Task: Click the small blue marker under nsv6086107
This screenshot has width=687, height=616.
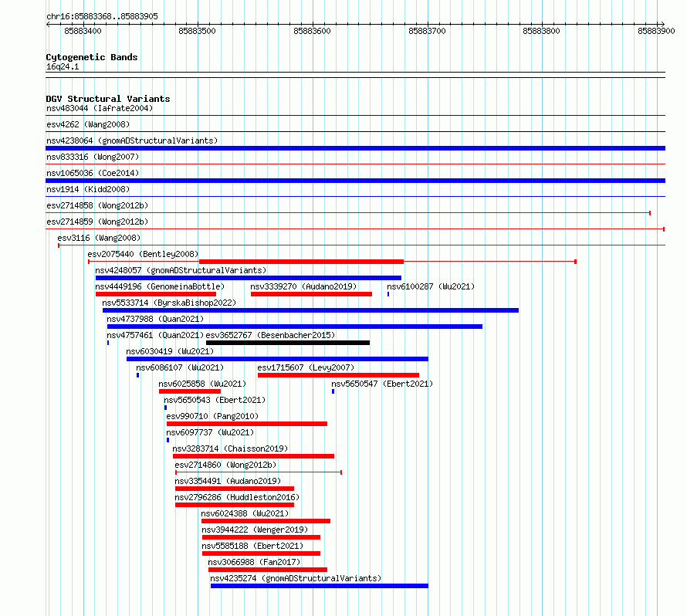Action: [x=138, y=375]
